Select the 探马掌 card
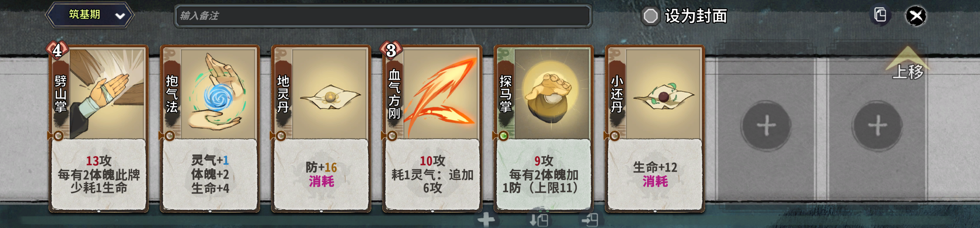980x228 pixels. 544,128
